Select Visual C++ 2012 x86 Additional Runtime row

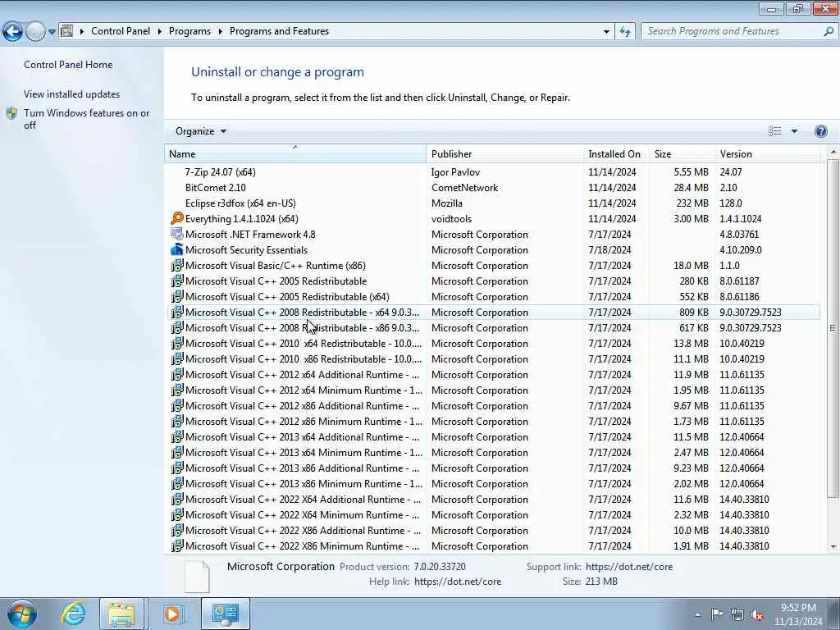click(492, 406)
